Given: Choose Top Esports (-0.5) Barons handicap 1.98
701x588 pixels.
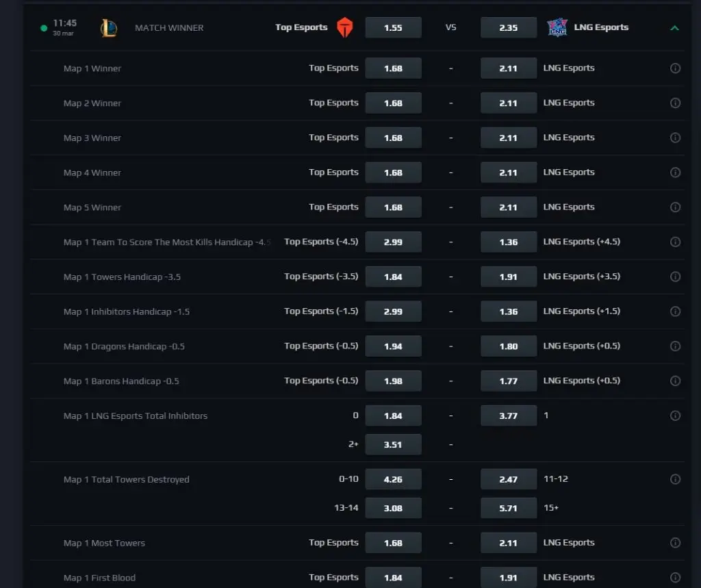Looking at the screenshot, I should pos(393,381).
